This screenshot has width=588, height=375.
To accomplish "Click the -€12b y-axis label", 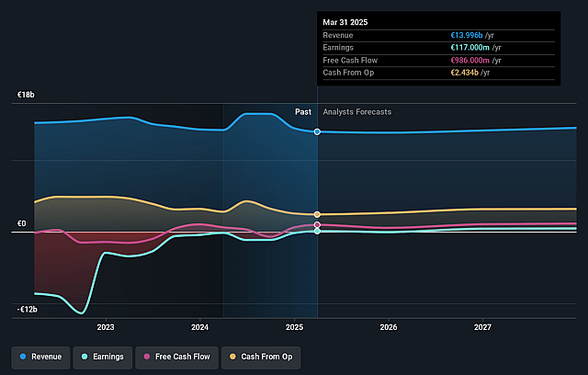I will point(28,310).
